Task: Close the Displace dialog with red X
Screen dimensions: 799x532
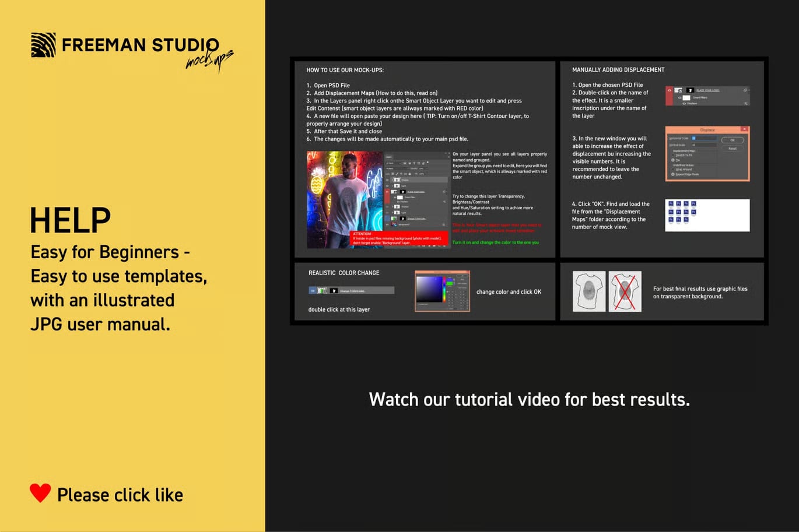Action: pyautogui.click(x=744, y=129)
